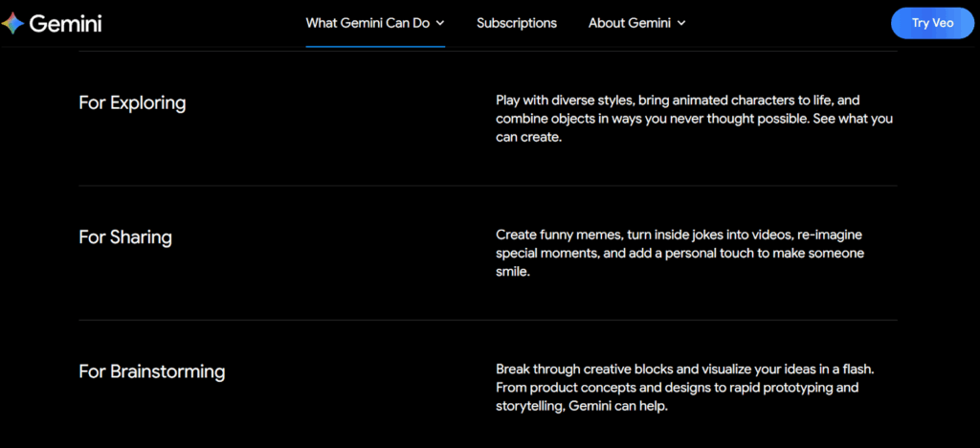Select the For Exploring heading
Screen dimensions: 980x448
point(132,102)
